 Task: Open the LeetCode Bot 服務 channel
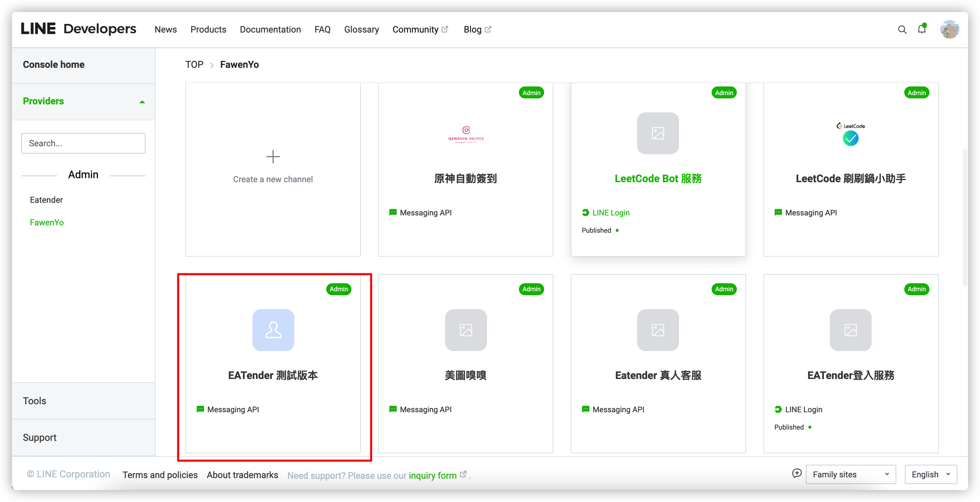click(x=658, y=179)
